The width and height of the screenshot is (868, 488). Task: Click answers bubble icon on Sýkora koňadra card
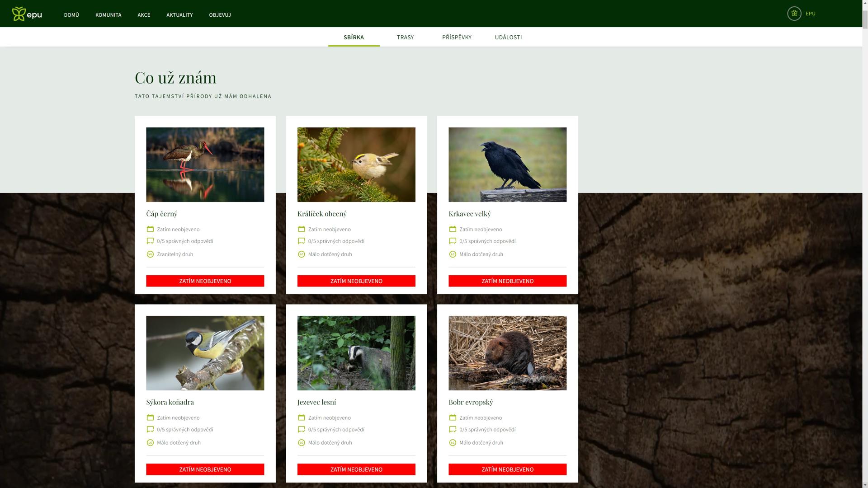coord(150,429)
